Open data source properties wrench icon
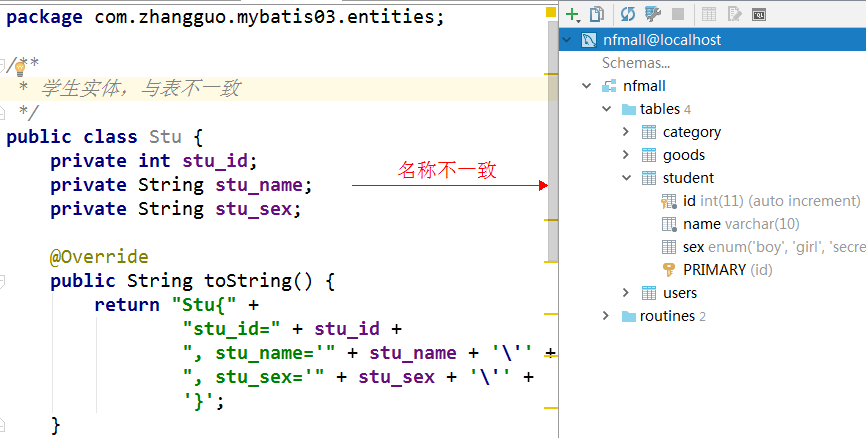The width and height of the screenshot is (866, 438). point(653,14)
